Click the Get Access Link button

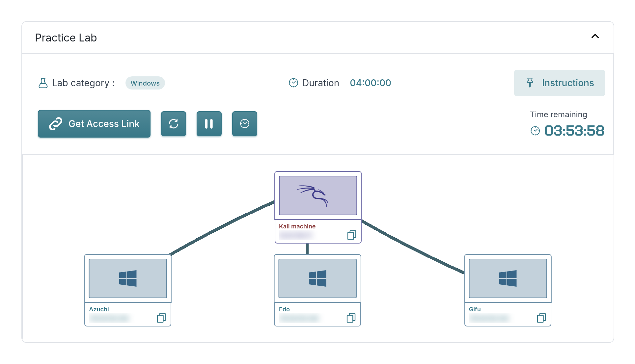click(94, 124)
